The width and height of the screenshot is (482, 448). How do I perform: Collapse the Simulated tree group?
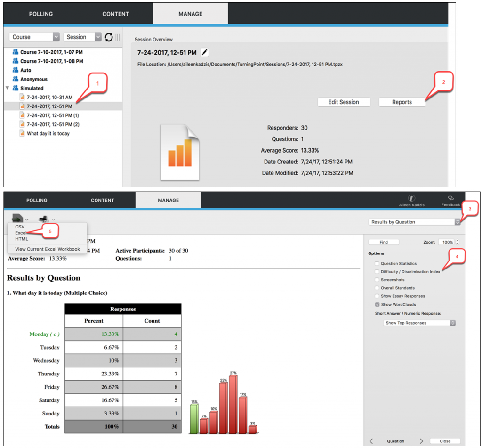coord(7,88)
